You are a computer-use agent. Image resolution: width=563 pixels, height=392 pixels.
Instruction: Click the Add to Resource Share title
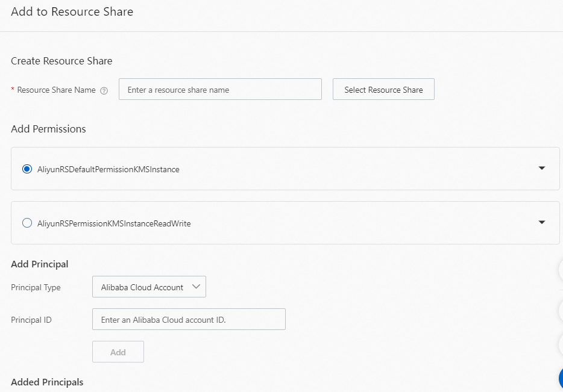[72, 12]
